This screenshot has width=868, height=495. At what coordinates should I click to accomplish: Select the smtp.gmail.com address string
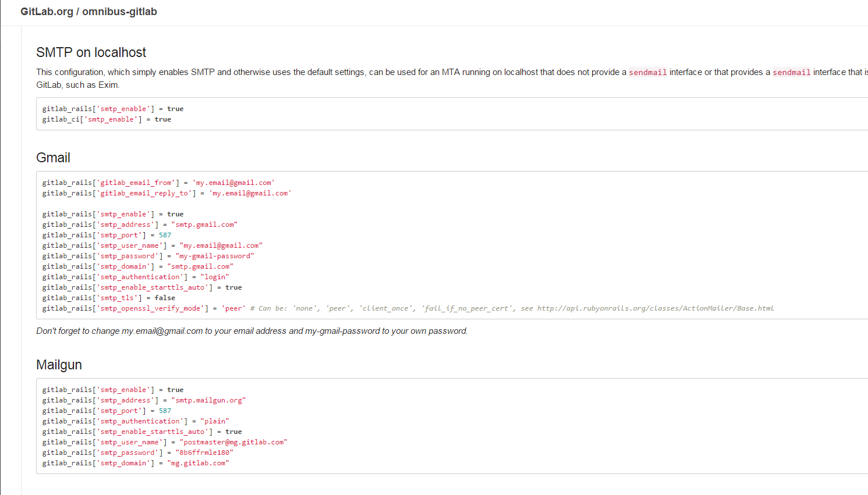click(x=204, y=224)
